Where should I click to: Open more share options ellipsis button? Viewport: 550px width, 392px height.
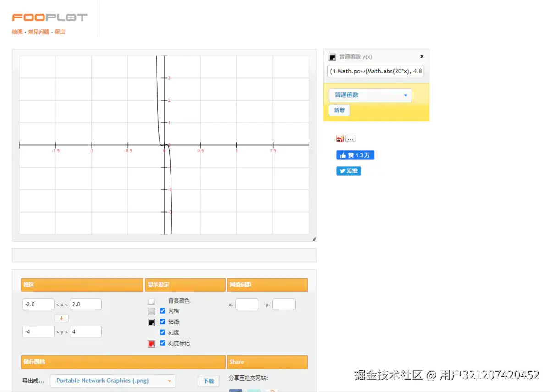click(x=350, y=138)
